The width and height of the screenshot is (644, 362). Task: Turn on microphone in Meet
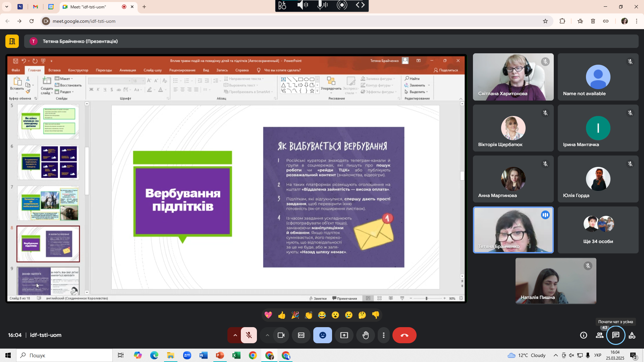[249, 335]
